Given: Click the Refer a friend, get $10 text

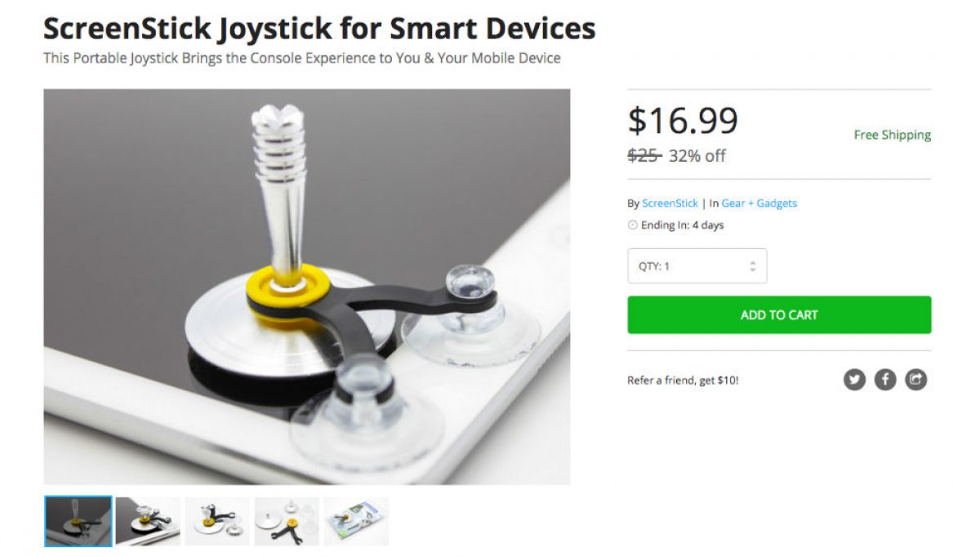Looking at the screenshot, I should [683, 381].
